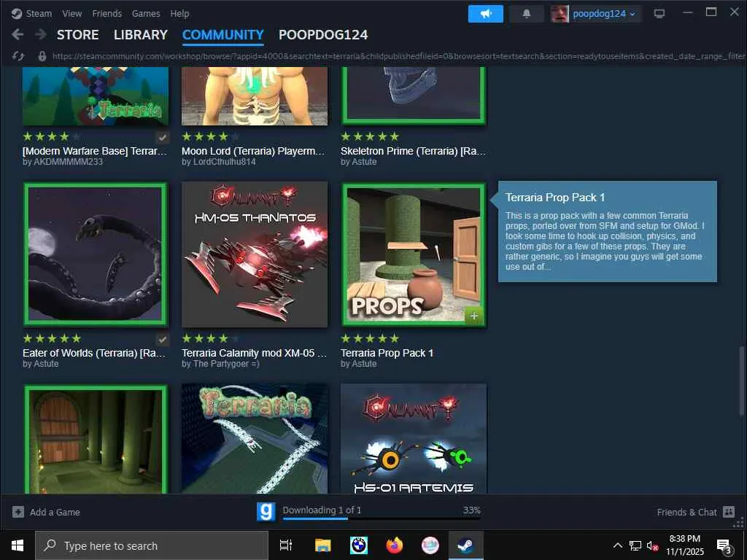The image size is (747, 560).
Task: Open the Skeletron Prime thumbnail
Action: 414,96
